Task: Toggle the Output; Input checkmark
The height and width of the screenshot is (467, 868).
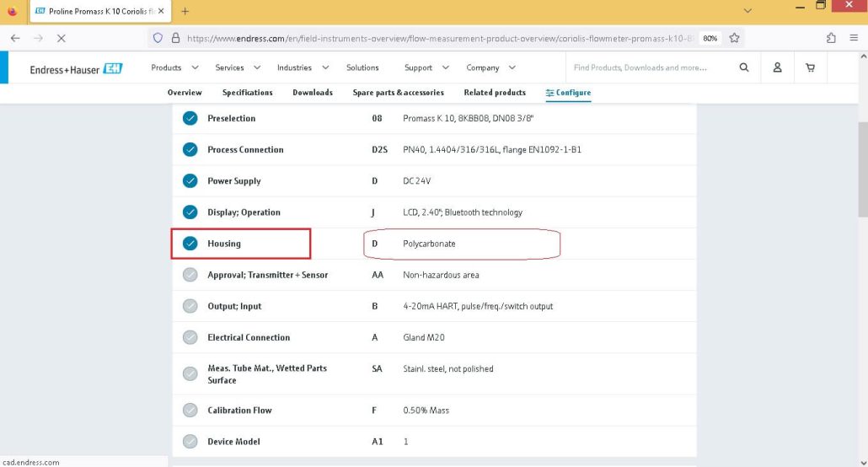Action: 190,306
